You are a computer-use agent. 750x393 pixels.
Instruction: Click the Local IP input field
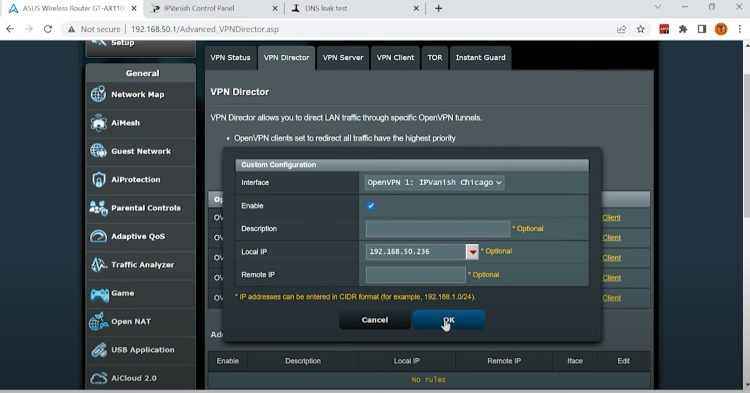click(x=416, y=252)
